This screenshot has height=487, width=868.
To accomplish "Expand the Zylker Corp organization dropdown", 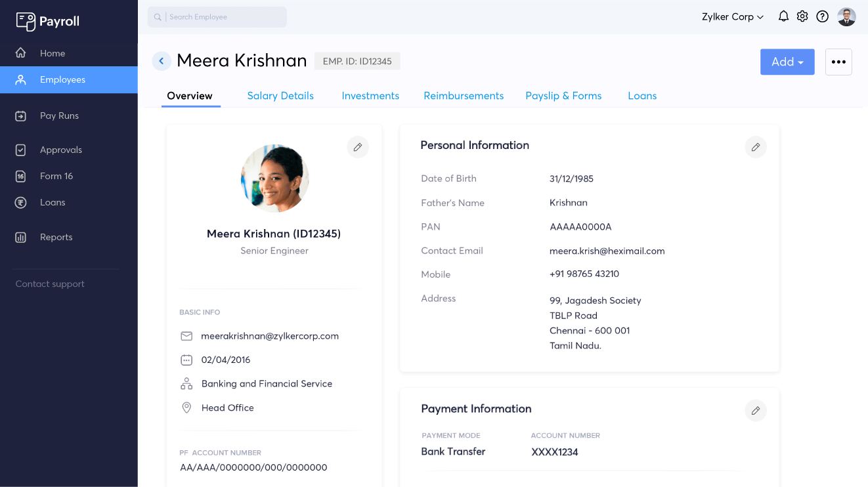I will 732,16.
